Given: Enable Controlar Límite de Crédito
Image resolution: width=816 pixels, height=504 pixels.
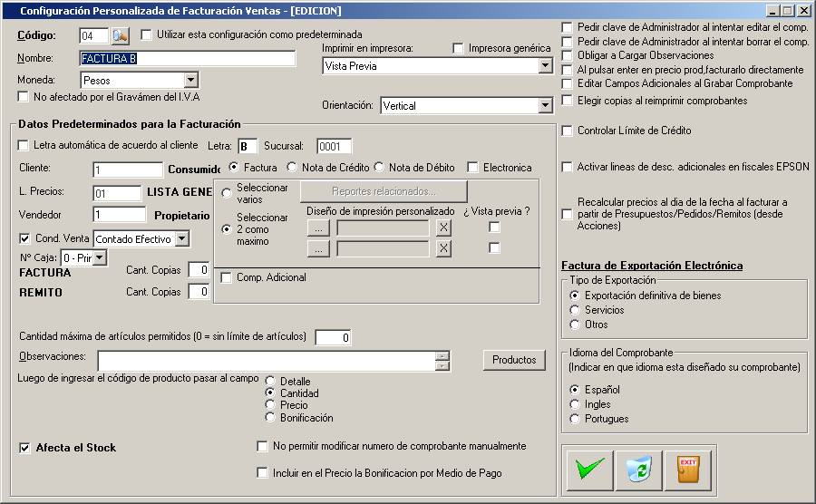Looking at the screenshot, I should pos(568,131).
